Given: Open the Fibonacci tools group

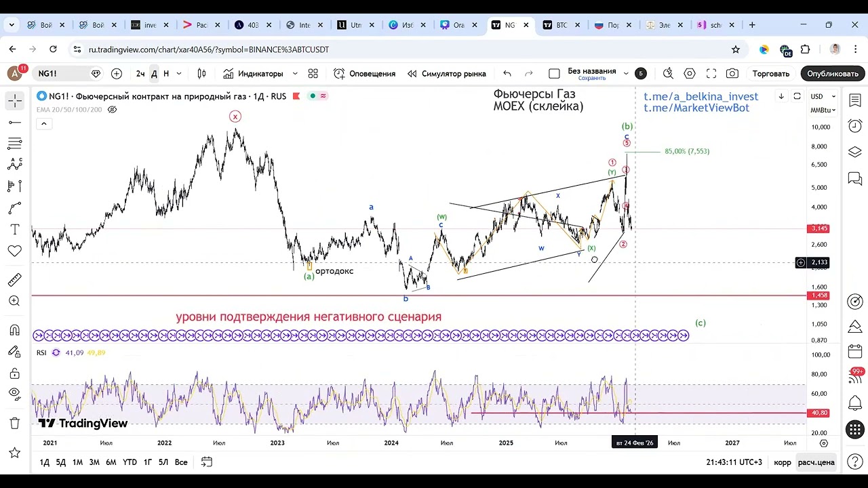Looking at the screenshot, I should point(14,144).
